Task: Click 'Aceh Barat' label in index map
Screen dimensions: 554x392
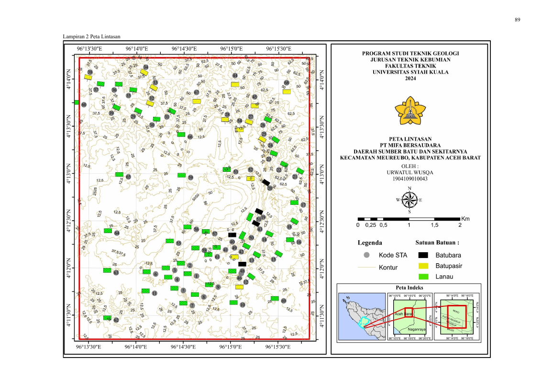Action: coord(403,314)
